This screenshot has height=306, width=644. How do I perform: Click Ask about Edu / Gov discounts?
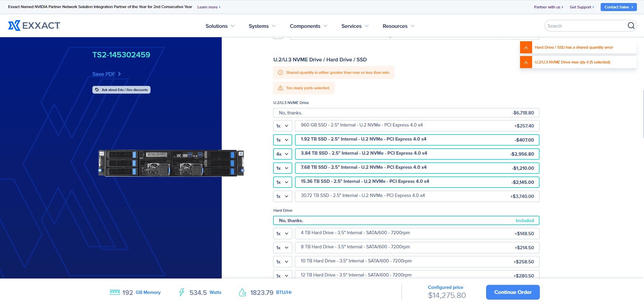(121, 90)
